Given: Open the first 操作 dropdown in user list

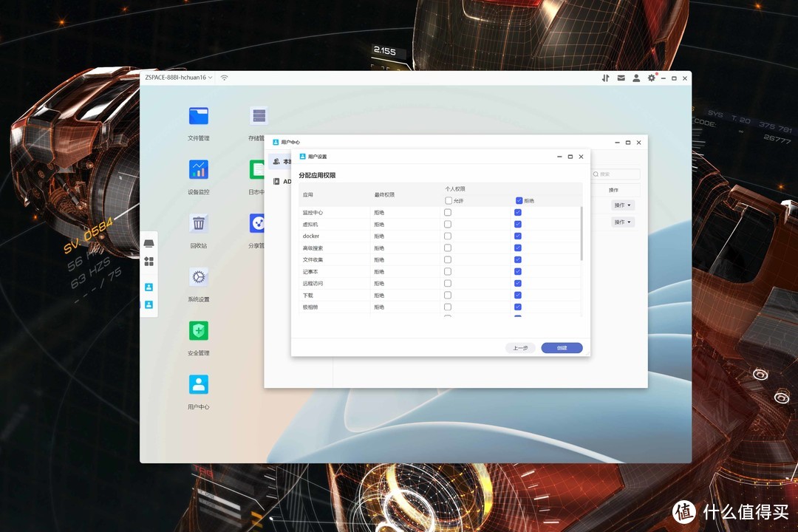Looking at the screenshot, I should tap(623, 205).
